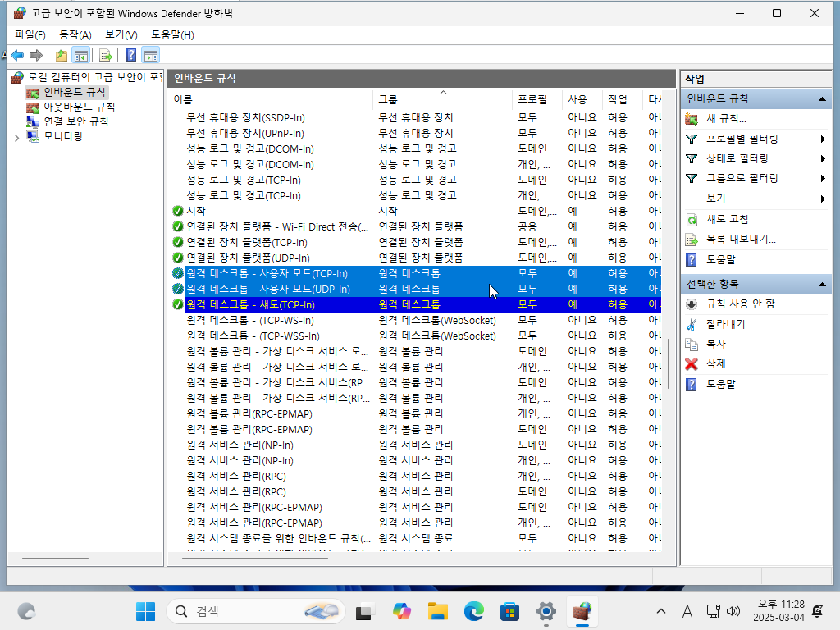
Task: Select 인바운드 규칙 in the tree
Action: click(75, 92)
